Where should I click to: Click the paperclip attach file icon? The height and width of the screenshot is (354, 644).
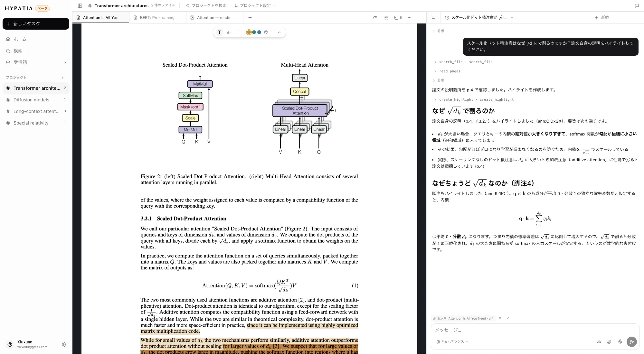pos(609,342)
